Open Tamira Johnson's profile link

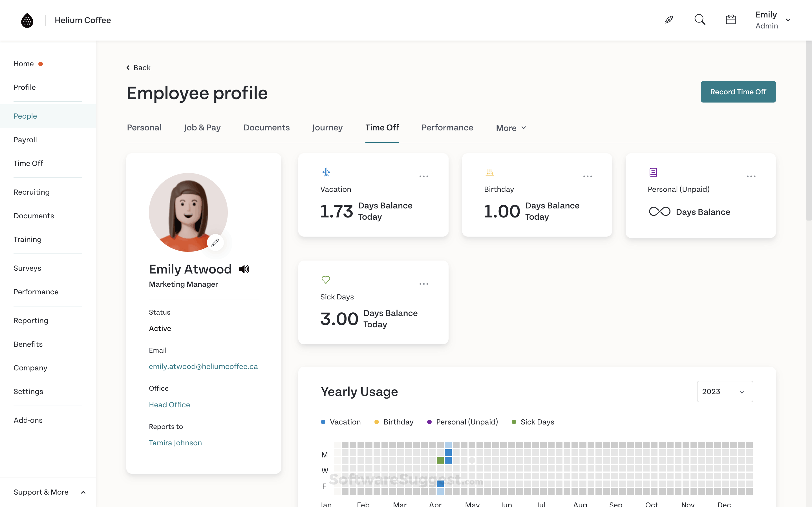175,442
